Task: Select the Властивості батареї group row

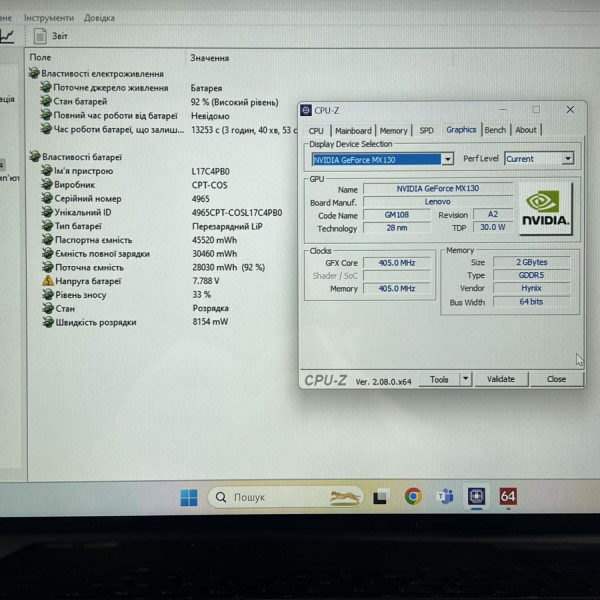Action: pyautogui.click(x=82, y=157)
